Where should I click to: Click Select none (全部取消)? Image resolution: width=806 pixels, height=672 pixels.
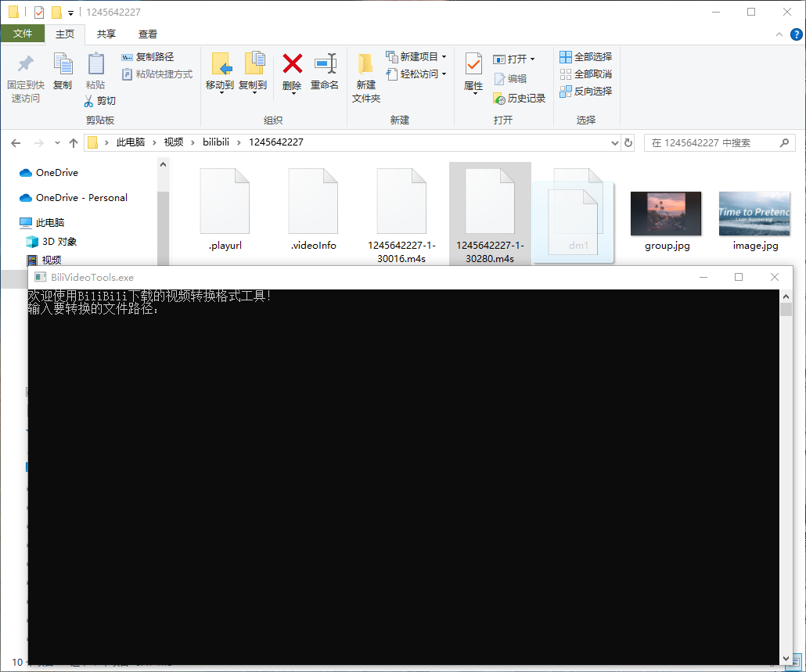586,74
